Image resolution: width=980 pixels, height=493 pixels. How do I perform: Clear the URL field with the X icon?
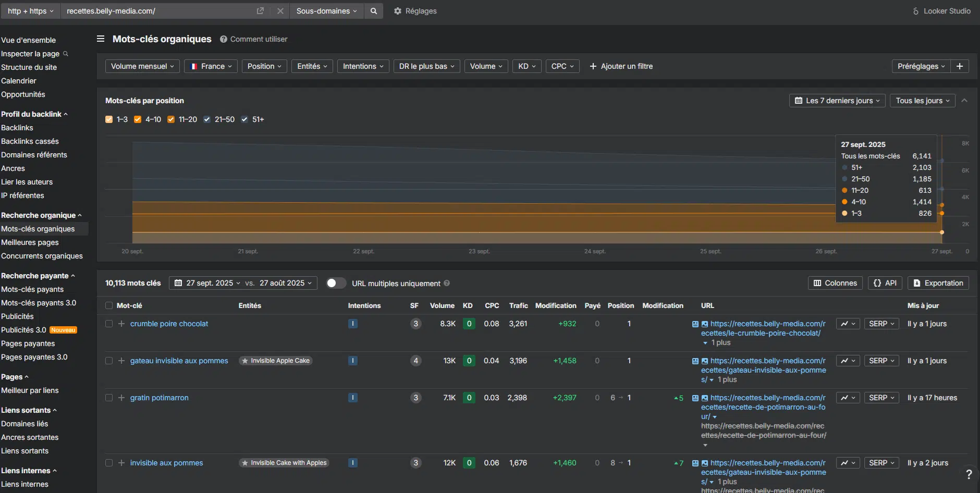pos(280,11)
